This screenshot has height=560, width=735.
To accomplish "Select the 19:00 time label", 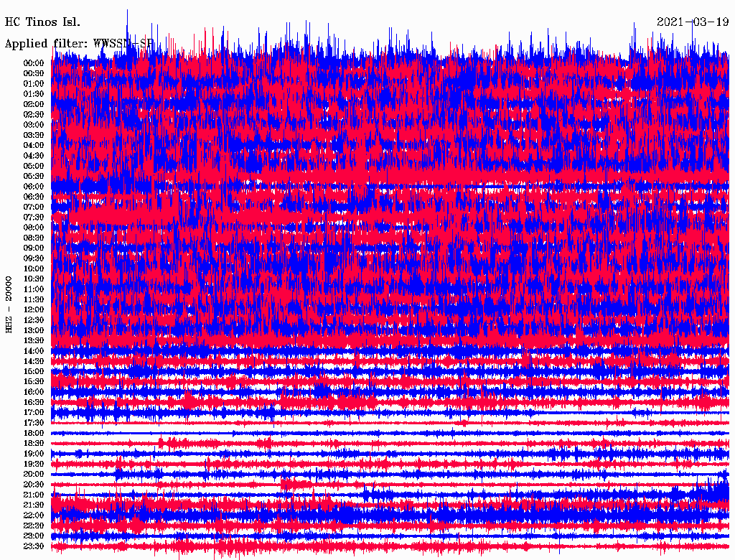I will click(x=34, y=454).
